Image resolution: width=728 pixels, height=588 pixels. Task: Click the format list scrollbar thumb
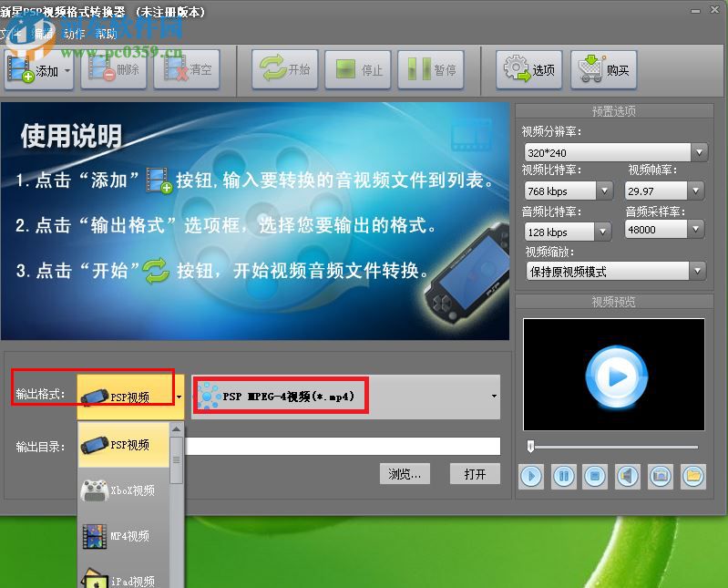pos(177,459)
